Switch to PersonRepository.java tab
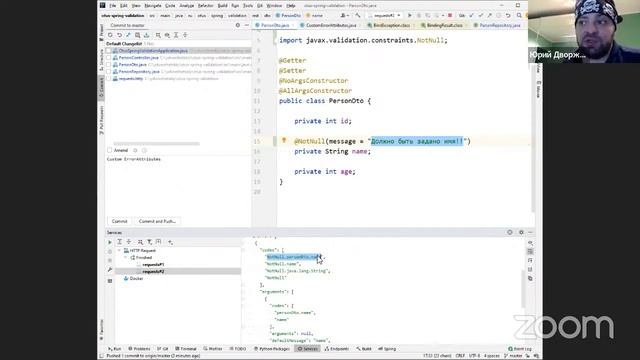Viewport: 640px width, 360px height. tap(499, 25)
